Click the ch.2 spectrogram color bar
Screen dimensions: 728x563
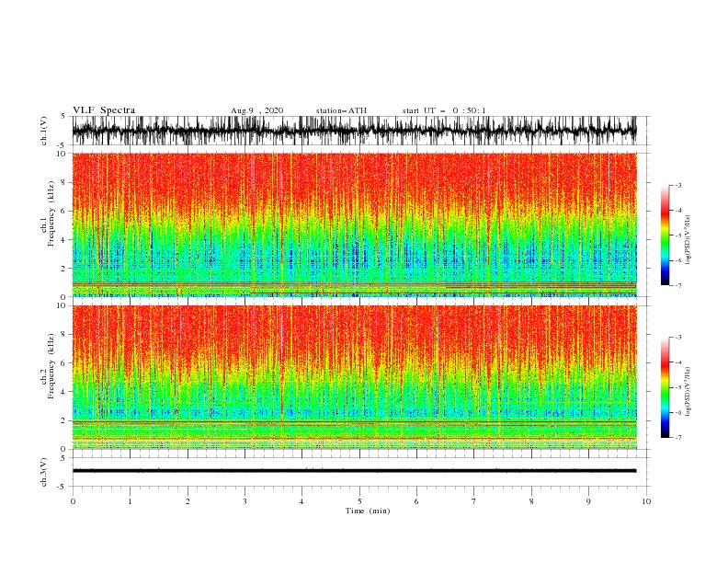pos(665,387)
